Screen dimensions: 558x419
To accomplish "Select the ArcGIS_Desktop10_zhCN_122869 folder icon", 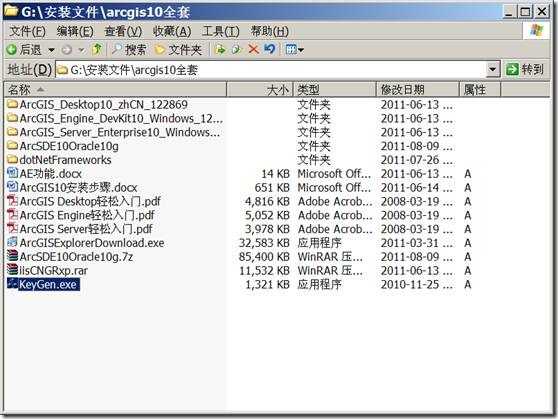I will [x=12, y=104].
